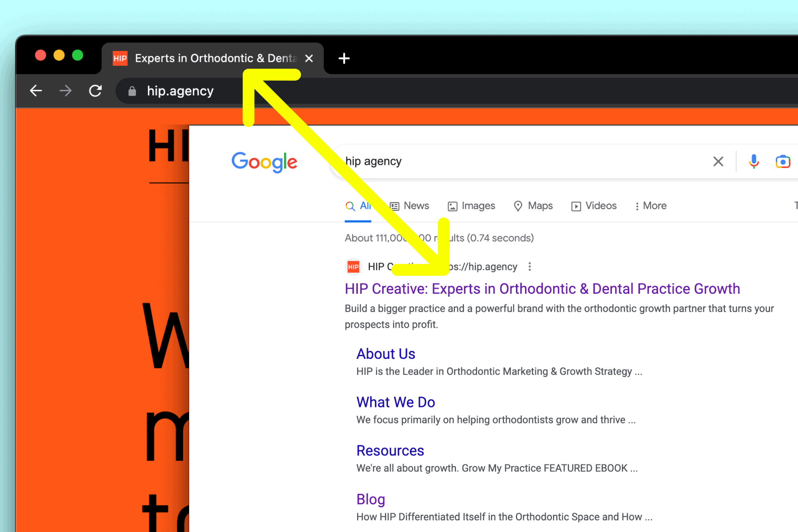Select the All results tab

358,206
